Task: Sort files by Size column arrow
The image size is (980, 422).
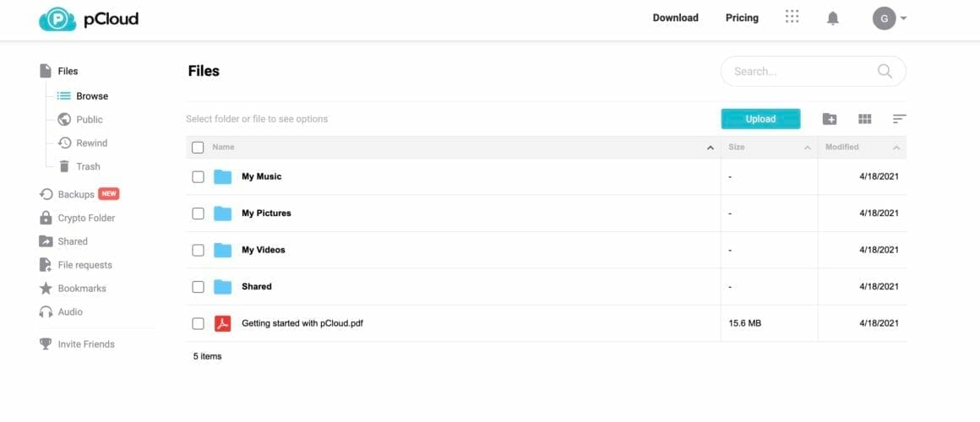Action: pos(807,148)
